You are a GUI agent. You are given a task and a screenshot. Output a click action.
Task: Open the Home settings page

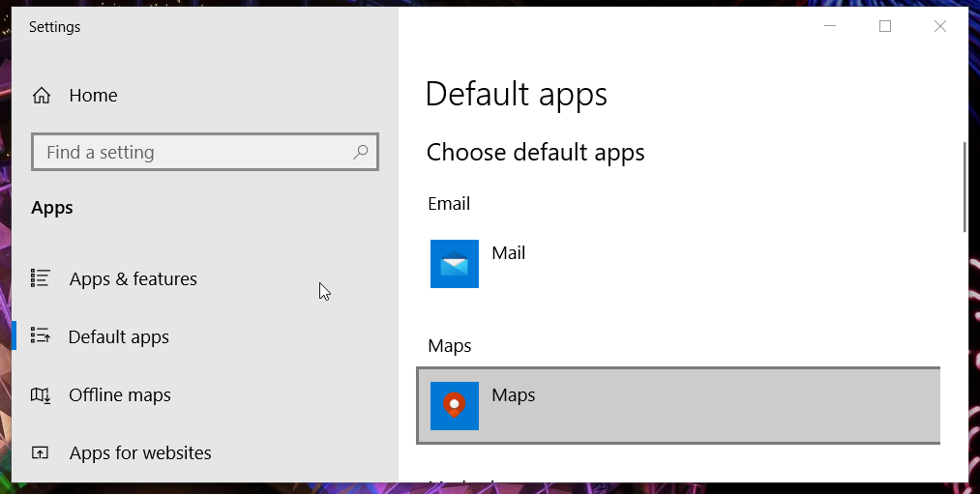click(x=93, y=96)
